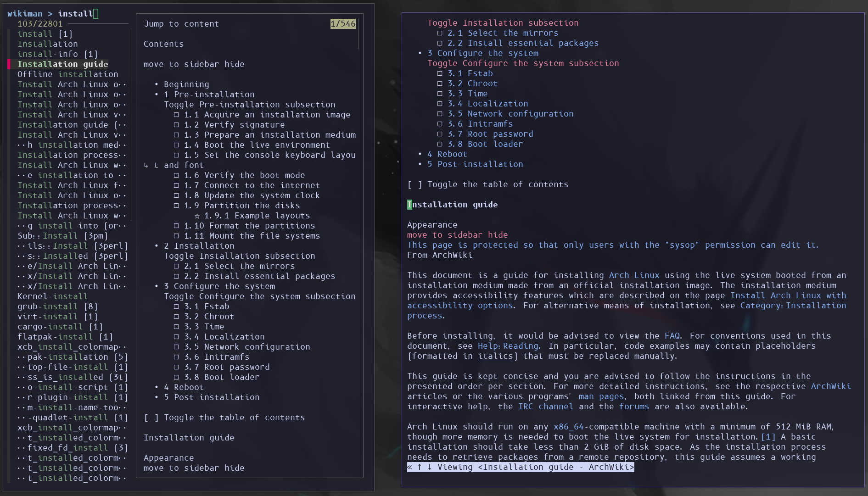Image resolution: width=868 pixels, height=496 pixels.
Task: Click the square bullet beside '3.1 Fstab' in browser
Action: (x=440, y=73)
